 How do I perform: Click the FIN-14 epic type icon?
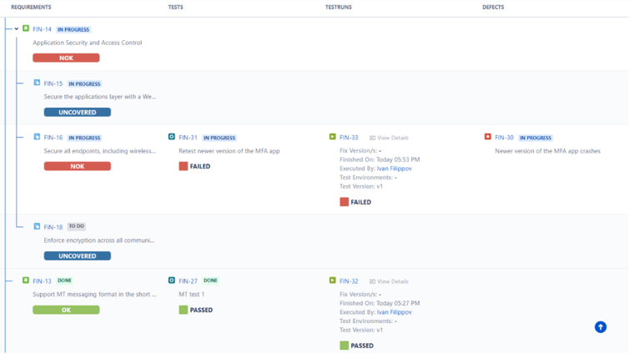(26, 29)
